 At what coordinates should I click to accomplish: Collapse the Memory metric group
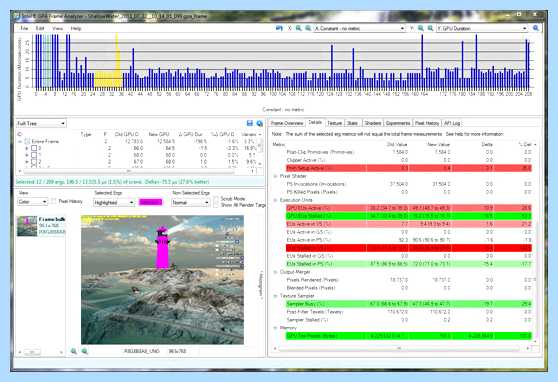[x=275, y=328]
